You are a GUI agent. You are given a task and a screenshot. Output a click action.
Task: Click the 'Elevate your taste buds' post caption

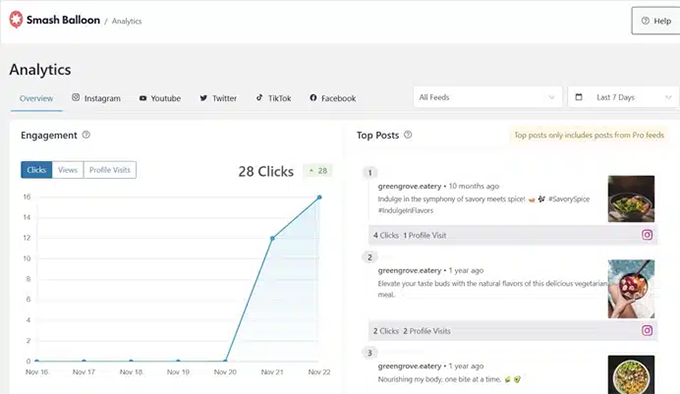[x=493, y=289]
